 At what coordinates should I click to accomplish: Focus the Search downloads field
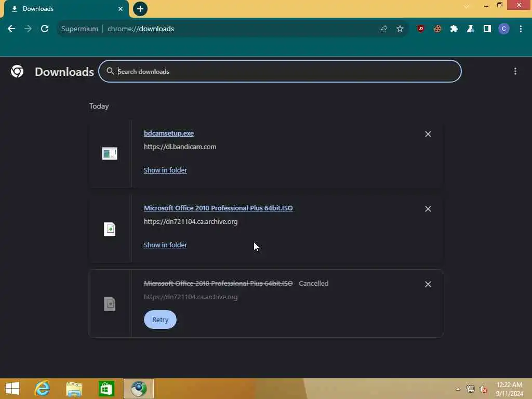pos(280,71)
